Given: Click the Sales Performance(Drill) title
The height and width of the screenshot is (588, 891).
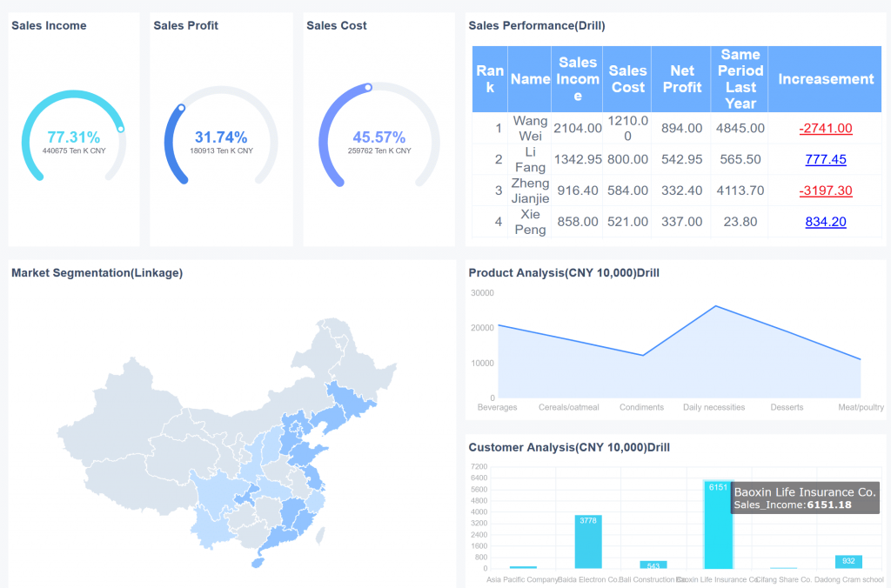Looking at the screenshot, I should (536, 25).
